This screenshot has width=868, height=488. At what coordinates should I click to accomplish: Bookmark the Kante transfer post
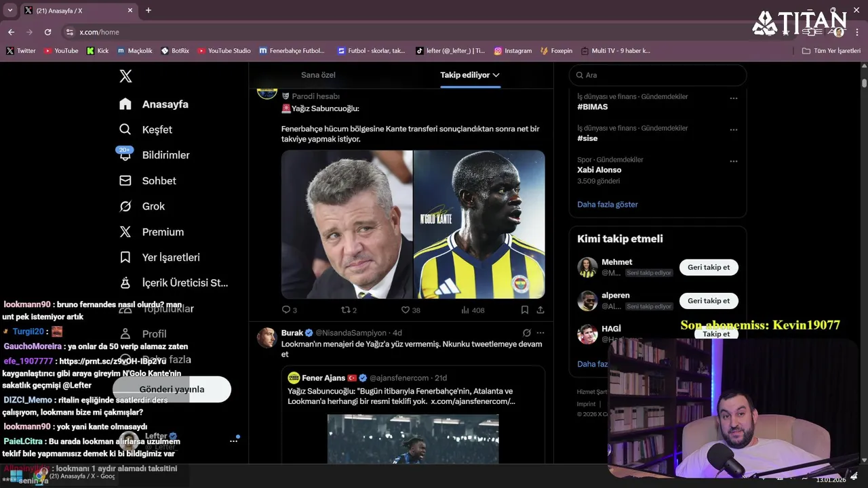click(525, 310)
